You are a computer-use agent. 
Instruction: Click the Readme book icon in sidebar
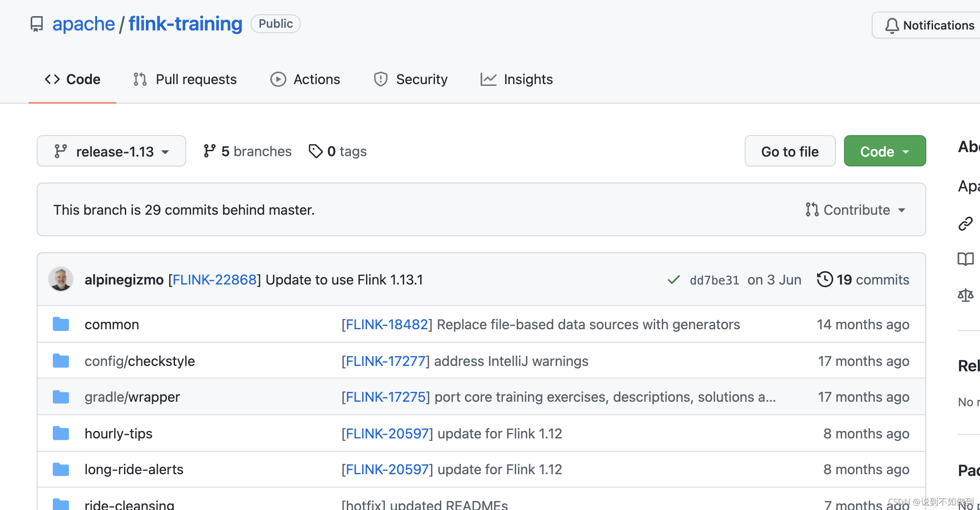click(x=965, y=259)
